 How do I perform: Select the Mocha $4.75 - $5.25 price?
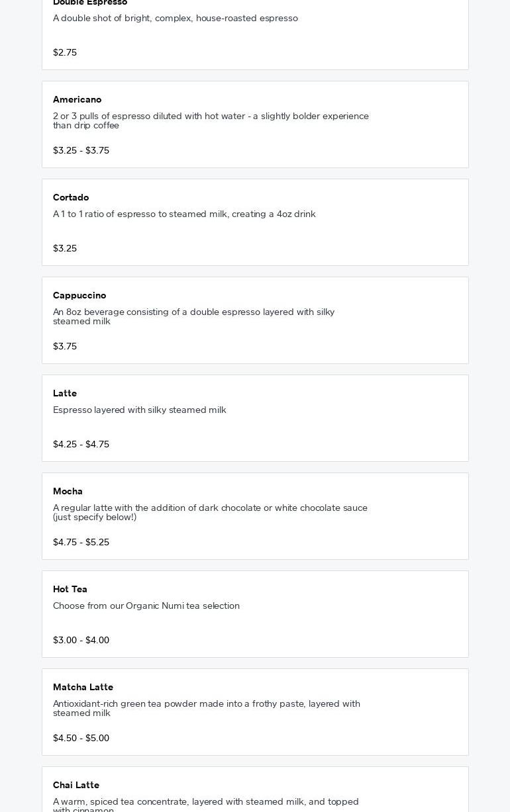tap(81, 542)
